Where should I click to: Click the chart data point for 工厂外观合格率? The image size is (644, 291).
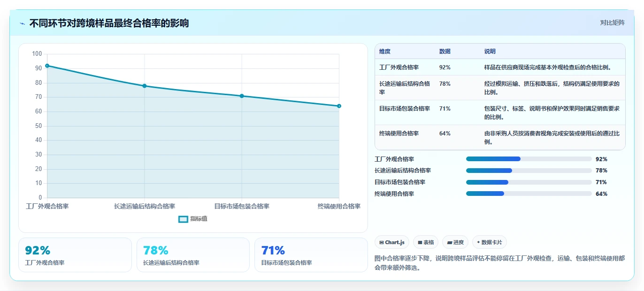point(47,66)
